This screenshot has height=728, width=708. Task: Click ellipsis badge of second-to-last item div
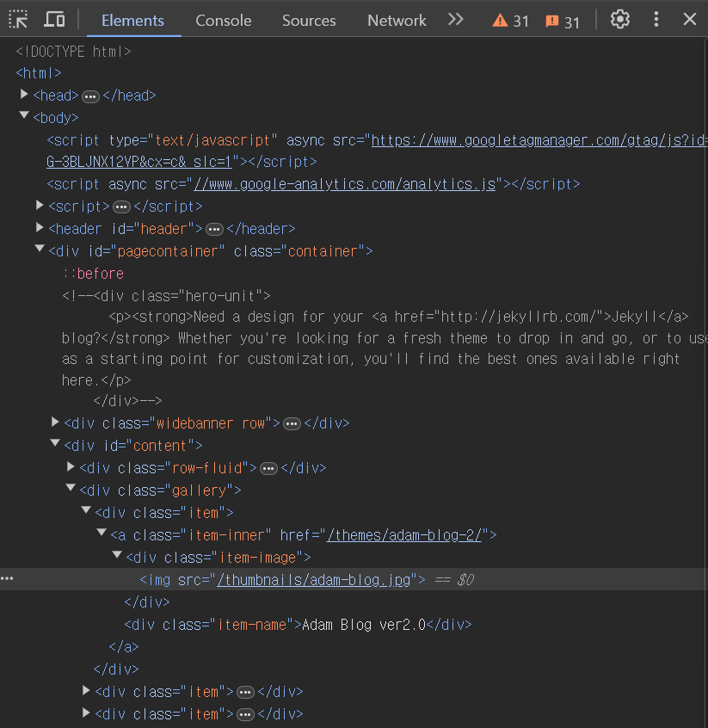point(245,693)
